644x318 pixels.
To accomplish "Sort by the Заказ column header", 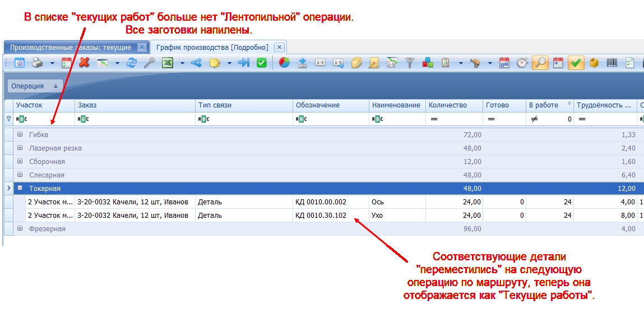I will (x=135, y=105).
